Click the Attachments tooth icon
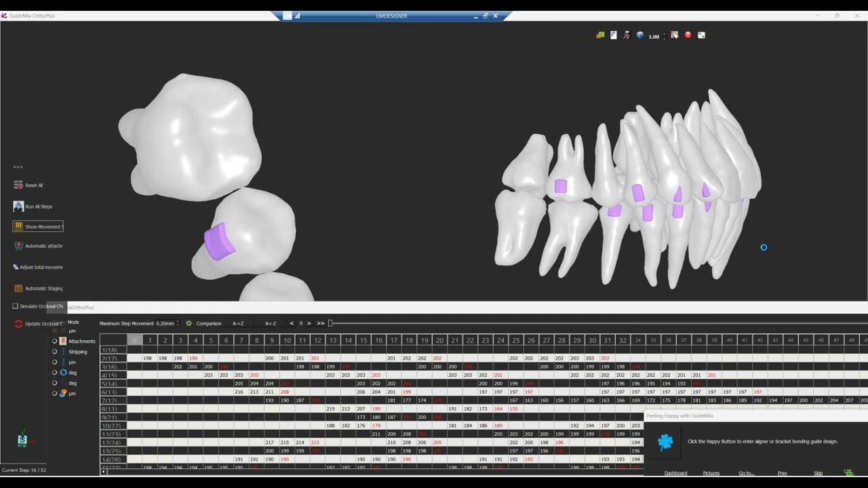 (x=63, y=341)
